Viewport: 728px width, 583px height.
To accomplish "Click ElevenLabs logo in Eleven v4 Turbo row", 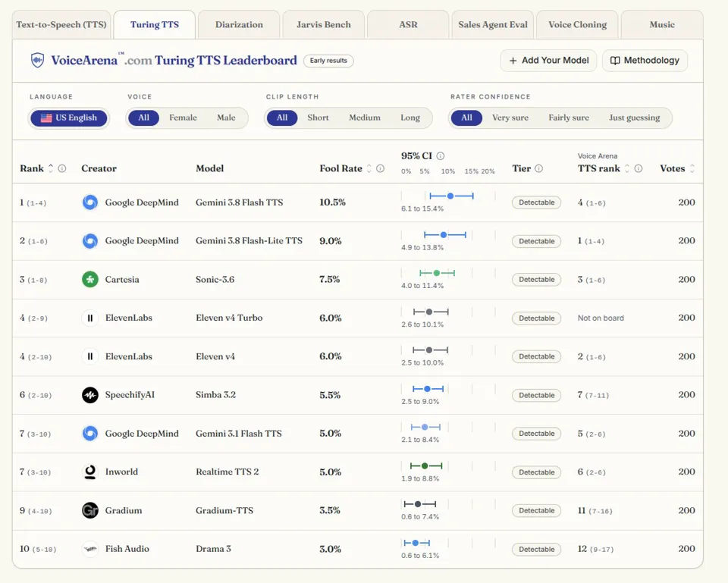I will (x=90, y=318).
